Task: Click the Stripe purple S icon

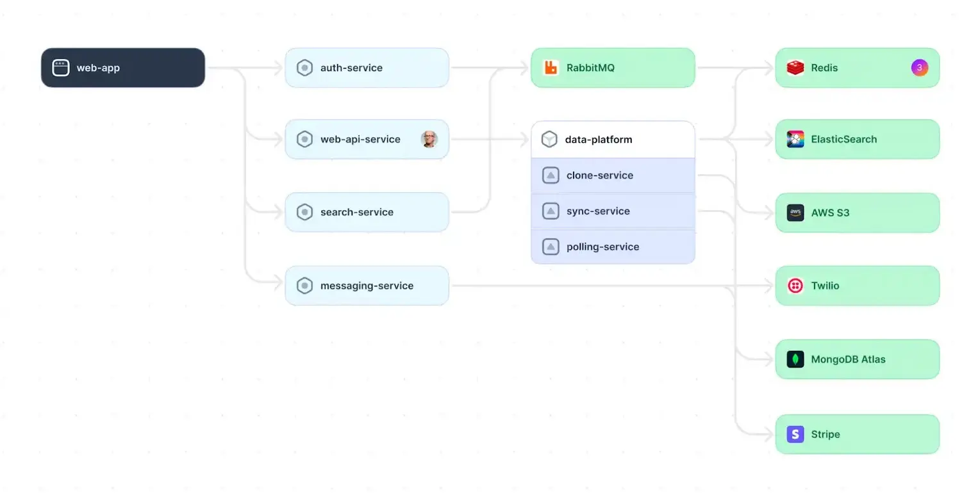Action: 795,434
